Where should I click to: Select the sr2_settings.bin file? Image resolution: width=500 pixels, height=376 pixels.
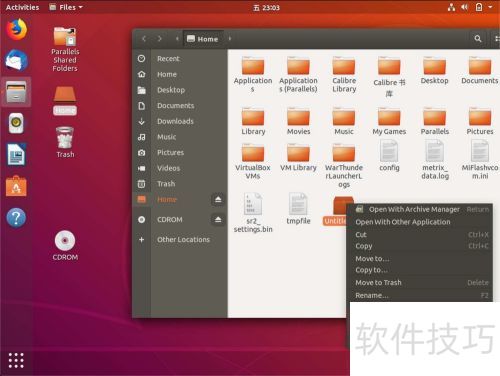tap(253, 213)
